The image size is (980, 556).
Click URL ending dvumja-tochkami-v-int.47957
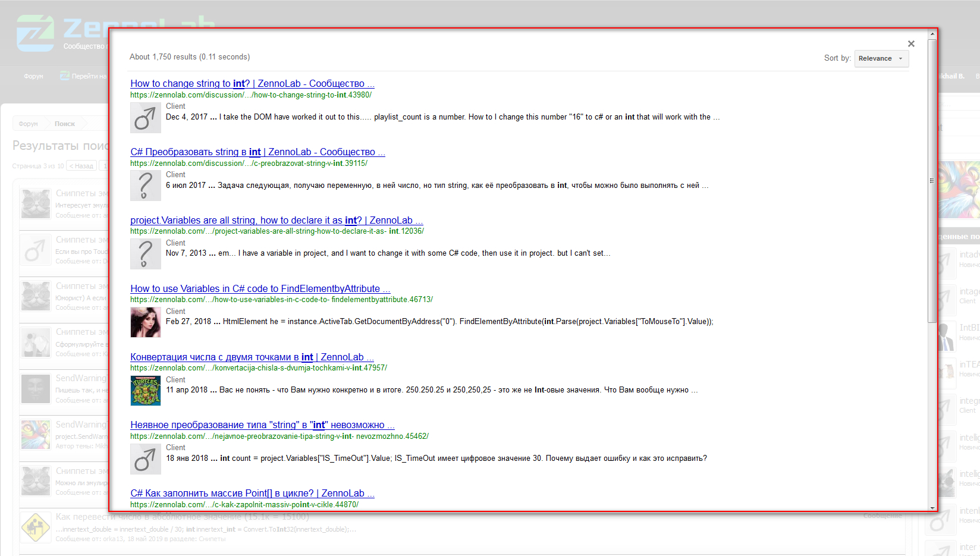259,368
